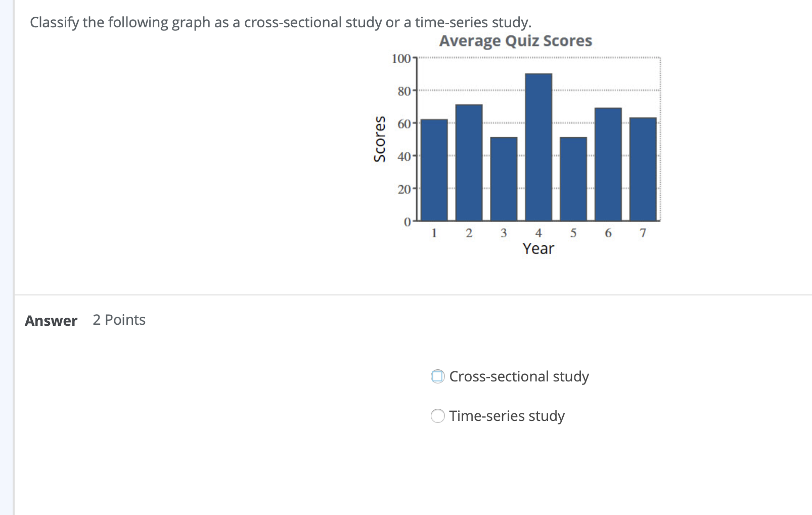Click the Time-series study label text
Image resolution: width=812 pixels, height=515 pixels.
click(x=506, y=416)
